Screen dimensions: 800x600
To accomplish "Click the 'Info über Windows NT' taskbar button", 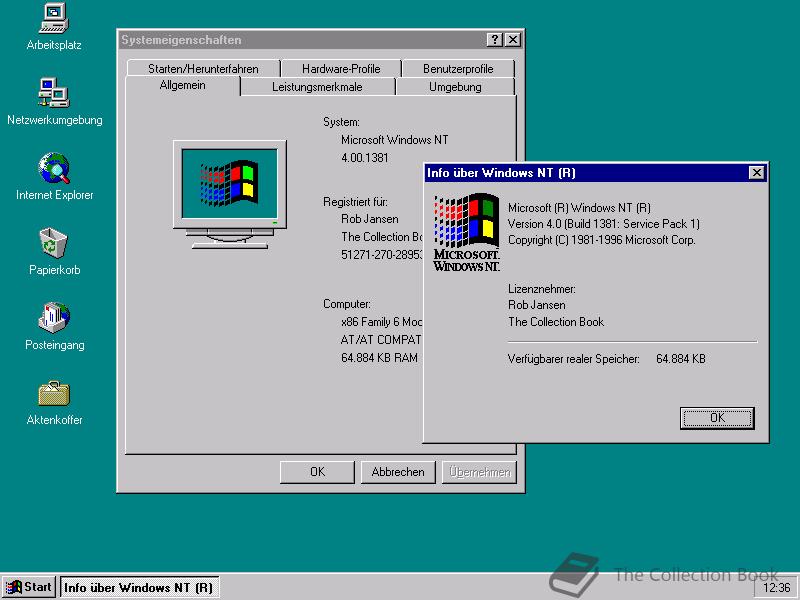I will 139,588.
